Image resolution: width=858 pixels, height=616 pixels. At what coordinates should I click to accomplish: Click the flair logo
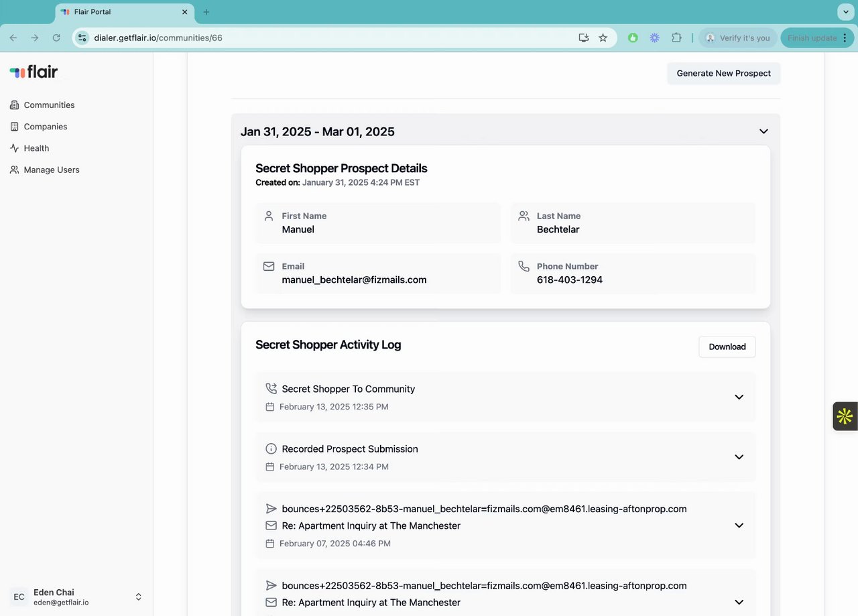[34, 72]
